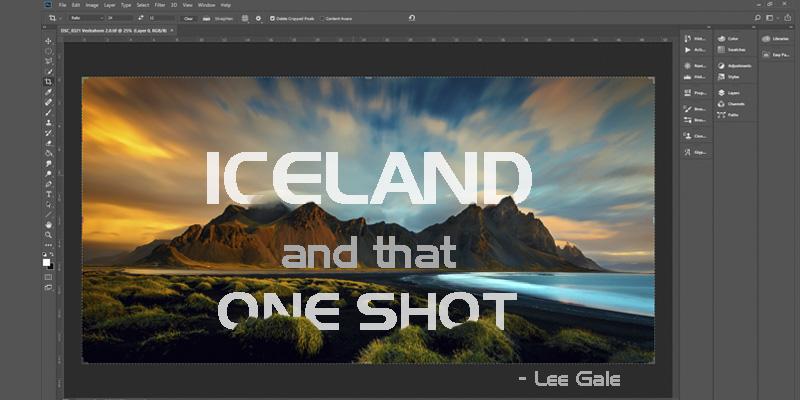Reset to default foreground and background colors
The height and width of the screenshot is (400, 800).
(x=45, y=254)
